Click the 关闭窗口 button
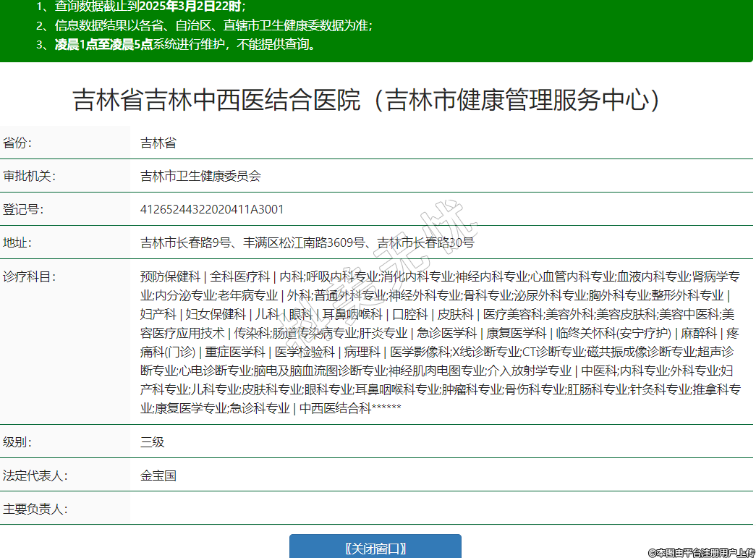This screenshot has height=558, width=756. 375,548
